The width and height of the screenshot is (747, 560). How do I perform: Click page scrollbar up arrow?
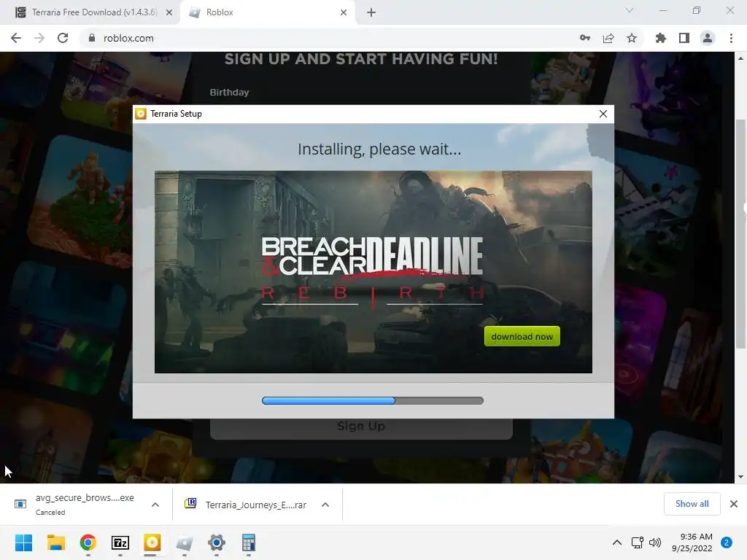click(740, 58)
